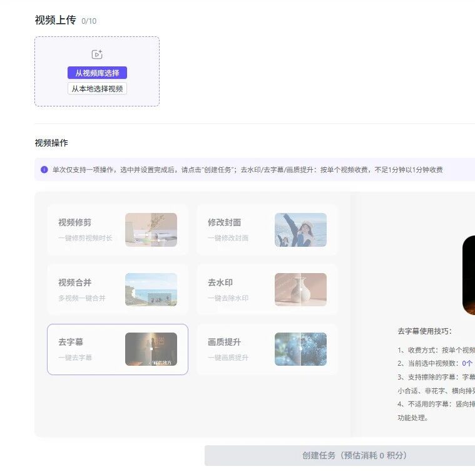
Task: Click the video-add icon in upload box
Action: coord(97,54)
